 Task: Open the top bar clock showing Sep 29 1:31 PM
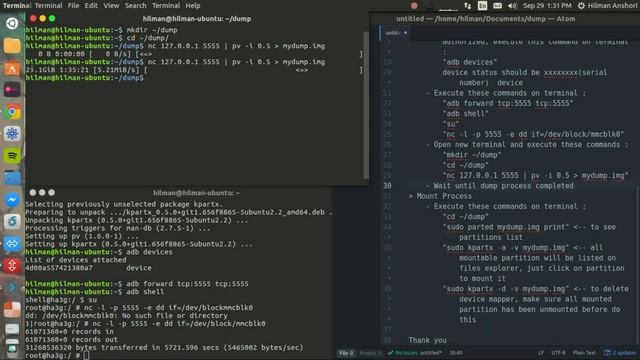click(x=547, y=6)
